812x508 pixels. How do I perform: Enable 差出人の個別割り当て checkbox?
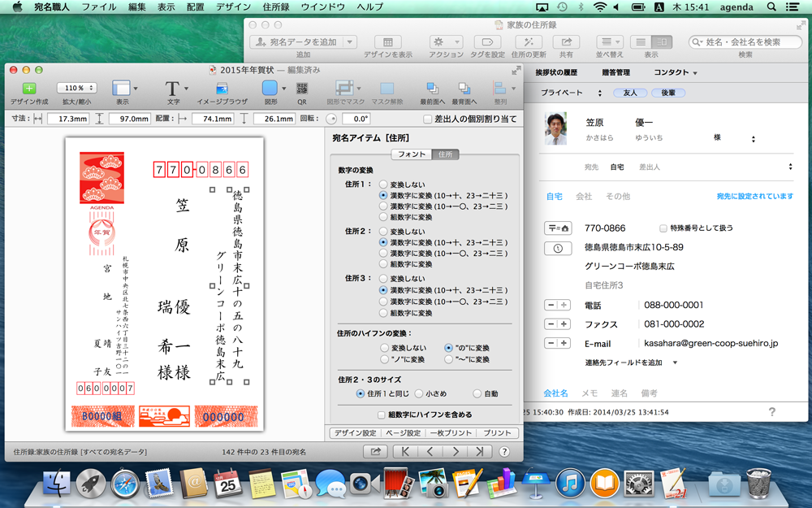[x=428, y=119]
